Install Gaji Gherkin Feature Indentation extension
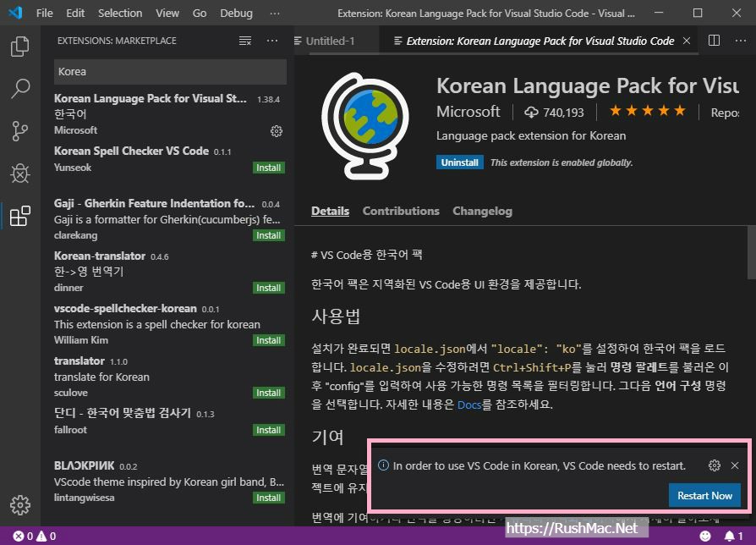The height and width of the screenshot is (545, 756). point(269,235)
